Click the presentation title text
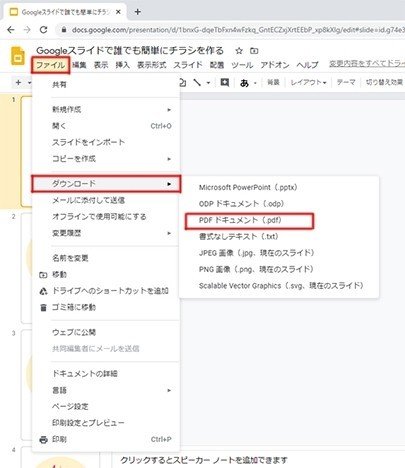 point(130,51)
